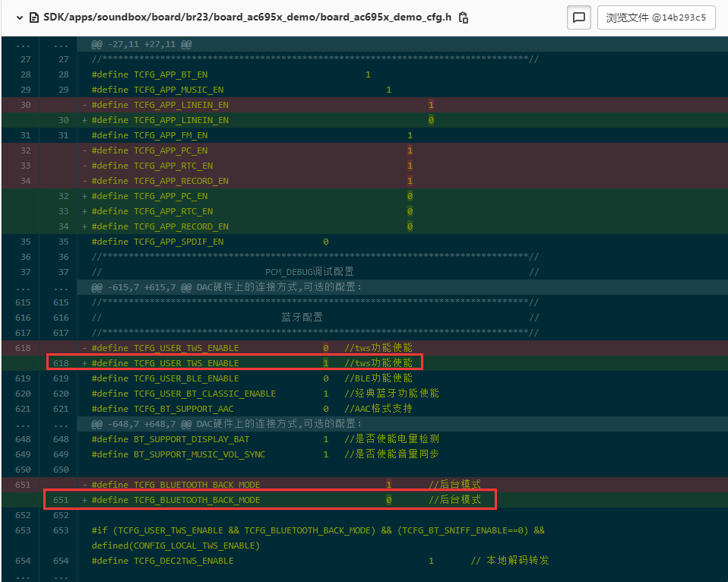Click the removed TCFG_APP_RECORD_EN line

pos(402,181)
